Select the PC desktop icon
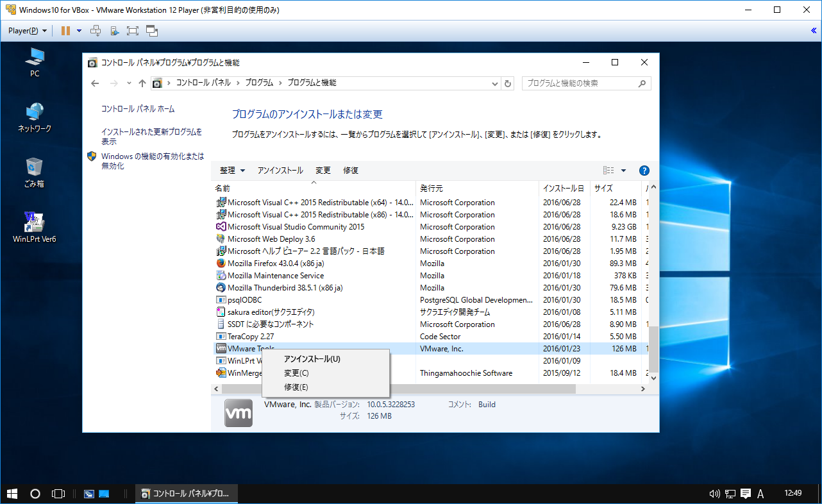Screen dimensions: 822x504 (x=35, y=62)
